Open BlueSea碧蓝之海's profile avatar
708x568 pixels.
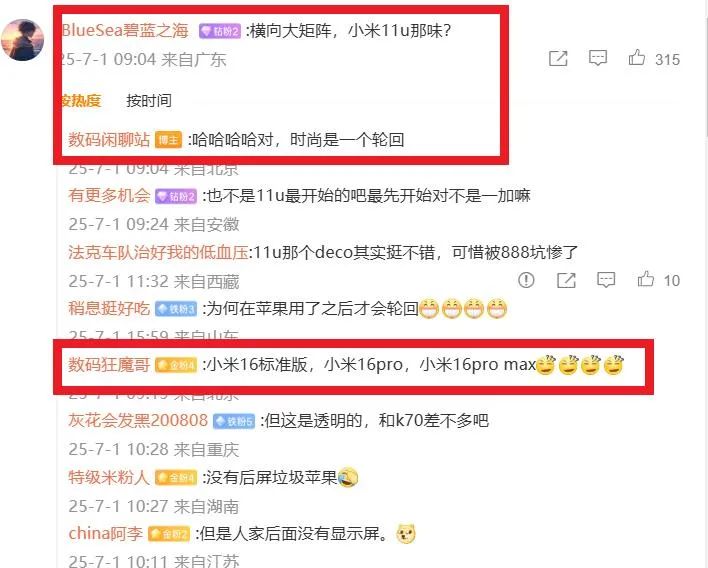pyautogui.click(x=22, y=40)
